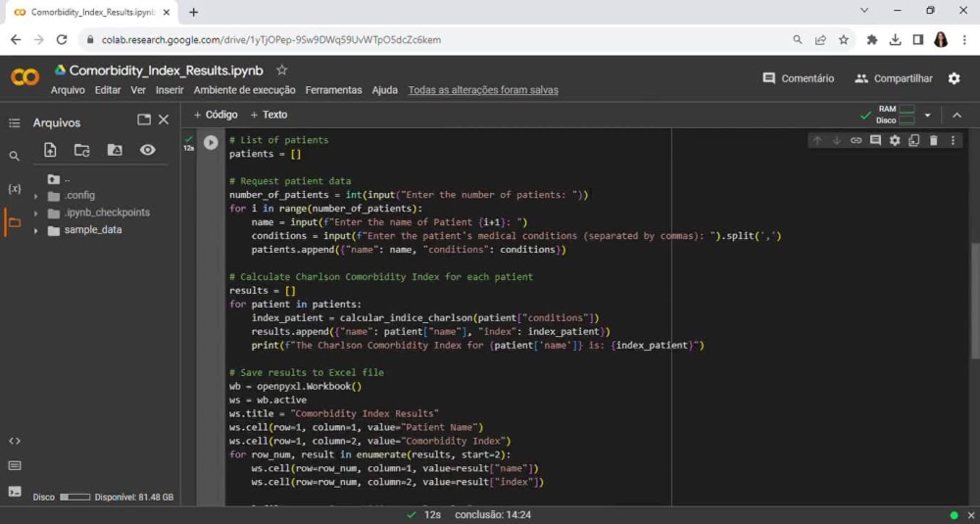
Task: Open the RAM and Disco resource indicator
Action: point(896,115)
